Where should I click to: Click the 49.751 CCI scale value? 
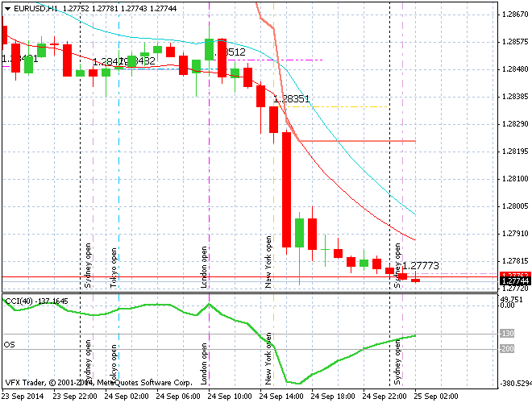[512, 299]
